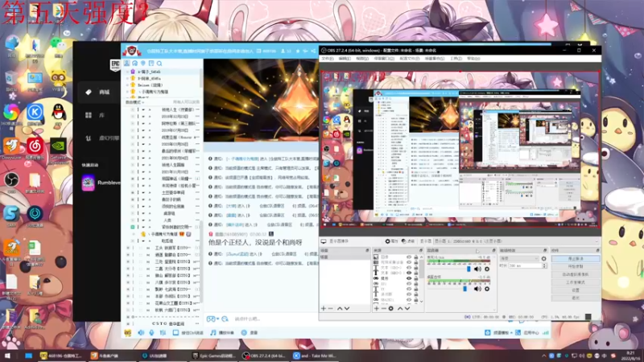
Task: Click 启动虚拟摄像机 button in OBS
Action: (576, 274)
